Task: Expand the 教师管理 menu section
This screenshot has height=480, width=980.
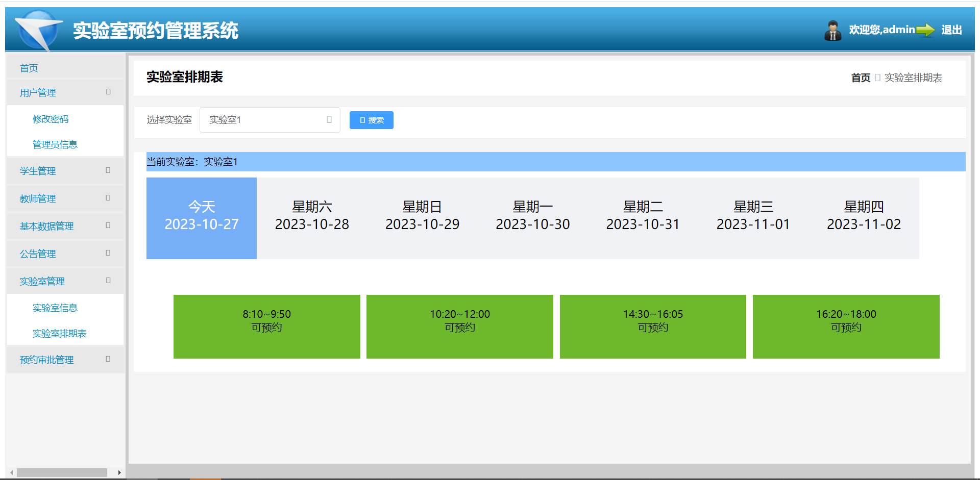Action: [65, 198]
